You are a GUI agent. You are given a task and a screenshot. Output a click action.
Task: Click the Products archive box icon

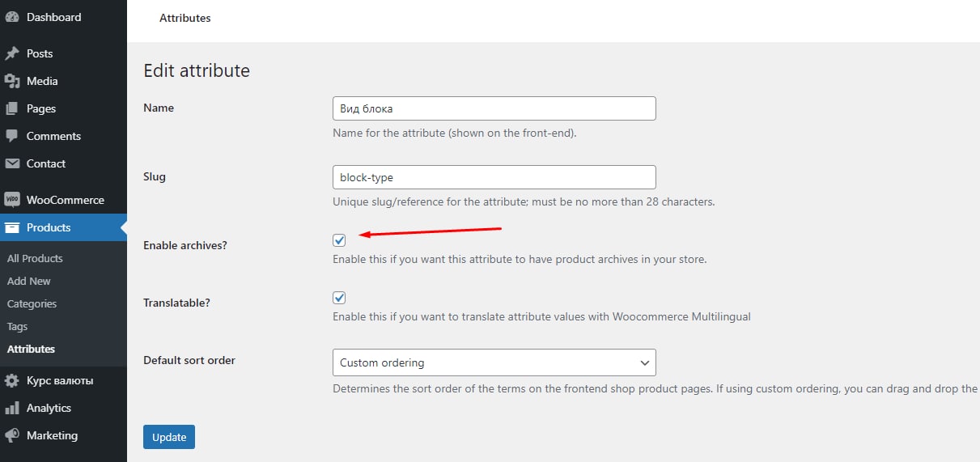(12, 227)
